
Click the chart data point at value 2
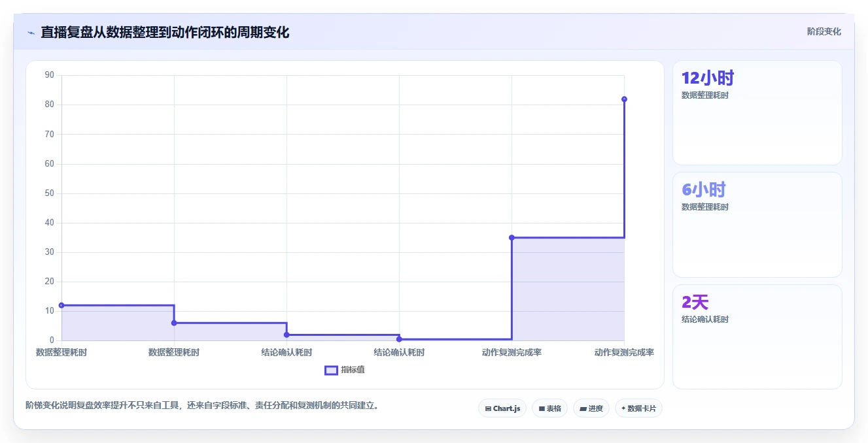286,335
